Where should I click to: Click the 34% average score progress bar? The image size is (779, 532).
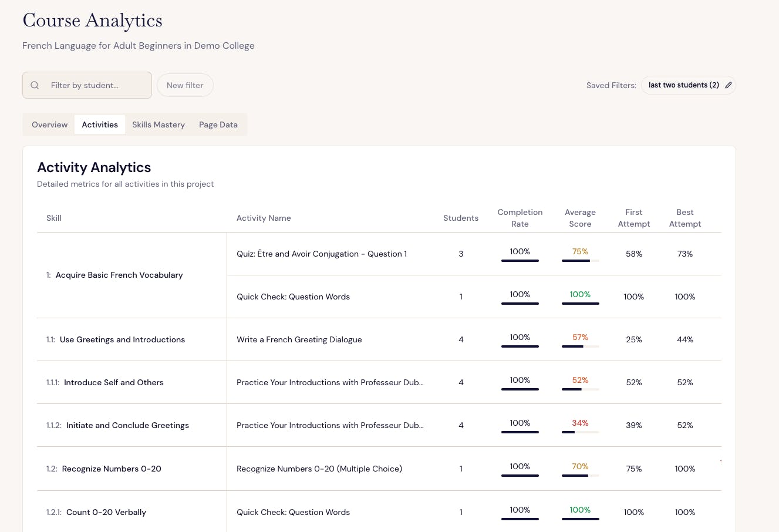pyautogui.click(x=580, y=432)
